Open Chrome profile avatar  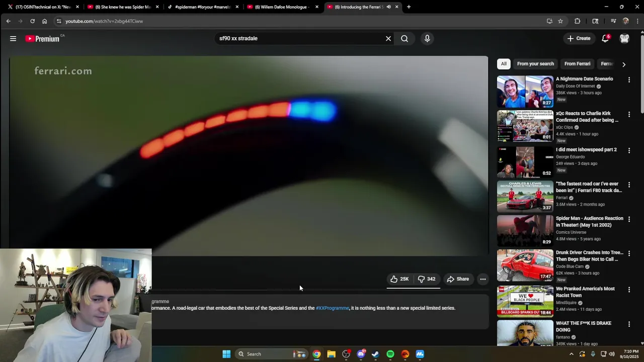pos(626,21)
